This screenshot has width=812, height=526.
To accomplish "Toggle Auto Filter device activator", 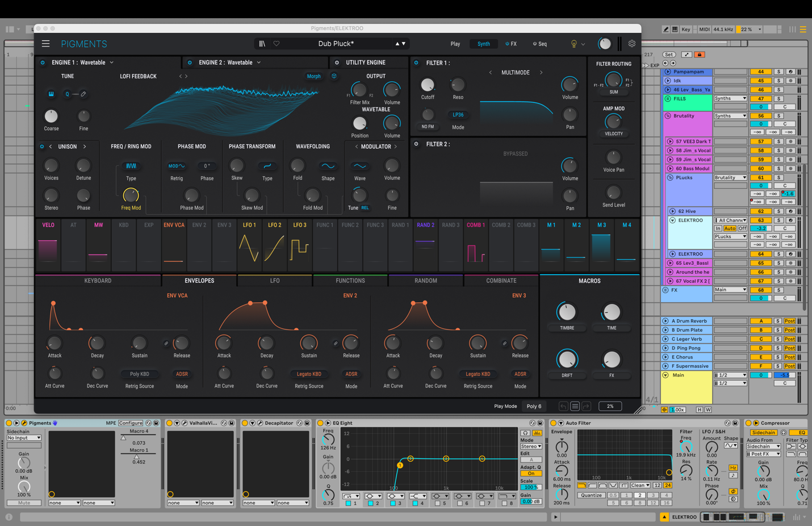I will click(553, 423).
